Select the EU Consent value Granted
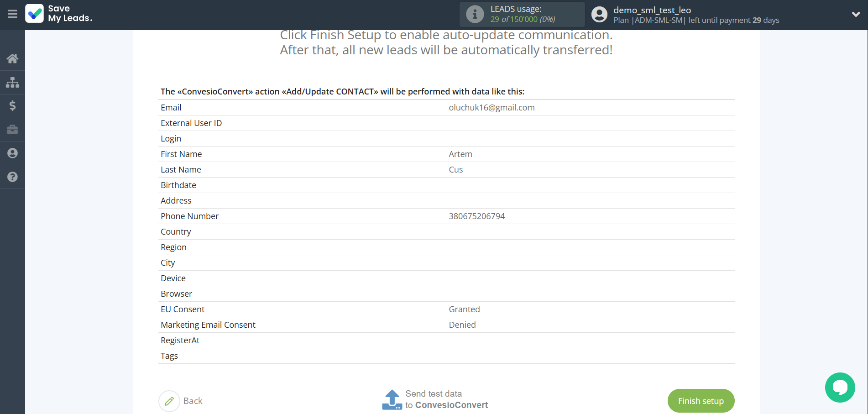 (464, 309)
